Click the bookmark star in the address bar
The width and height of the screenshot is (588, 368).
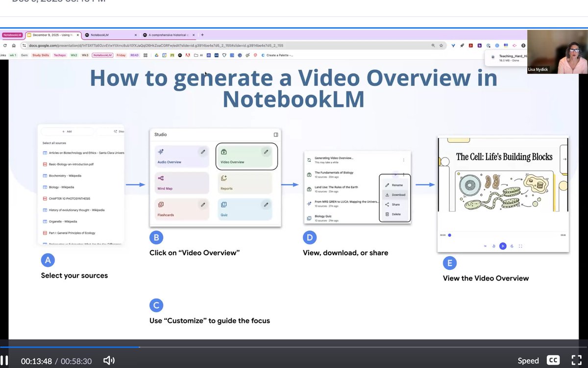[441, 45]
